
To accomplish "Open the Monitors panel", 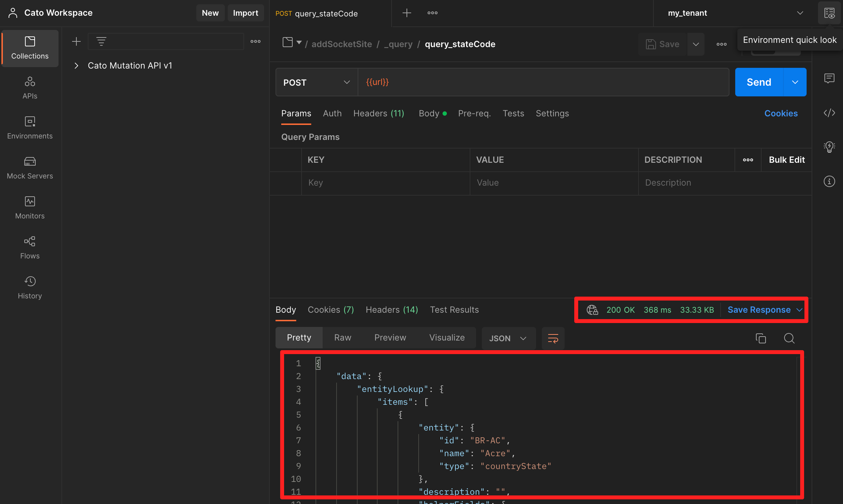I will pyautogui.click(x=30, y=208).
